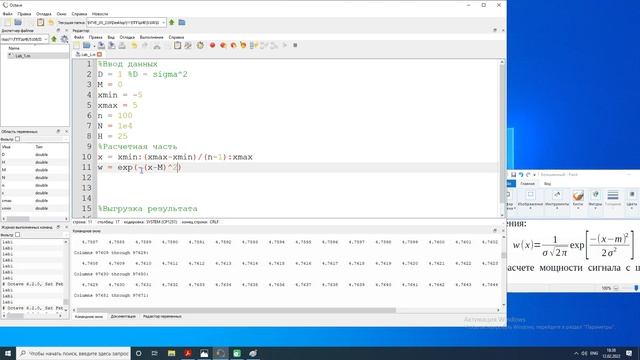640x360 pixels.
Task: Click Save As icon in editor toolbar
Action: [111, 45]
